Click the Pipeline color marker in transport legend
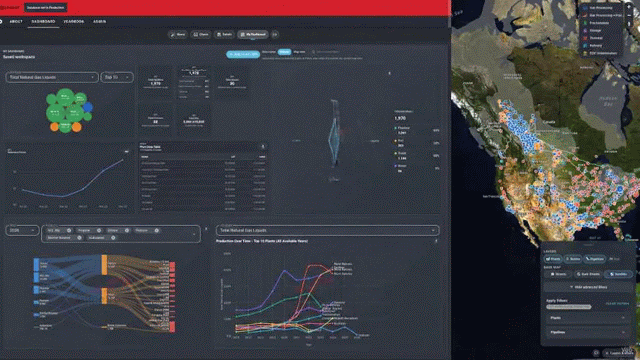The height and width of the screenshot is (360, 640). [396, 128]
